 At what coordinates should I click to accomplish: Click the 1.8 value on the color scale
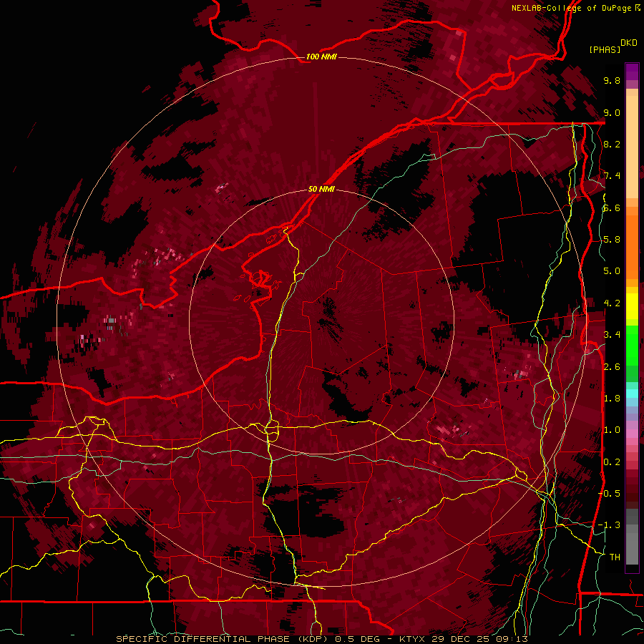tap(612, 399)
